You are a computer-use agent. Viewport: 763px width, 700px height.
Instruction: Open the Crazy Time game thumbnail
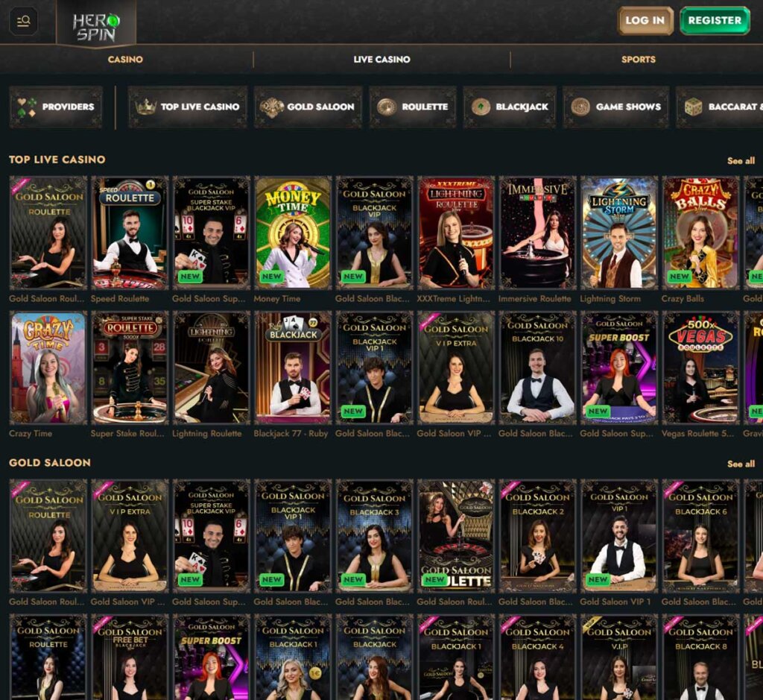[x=48, y=365]
